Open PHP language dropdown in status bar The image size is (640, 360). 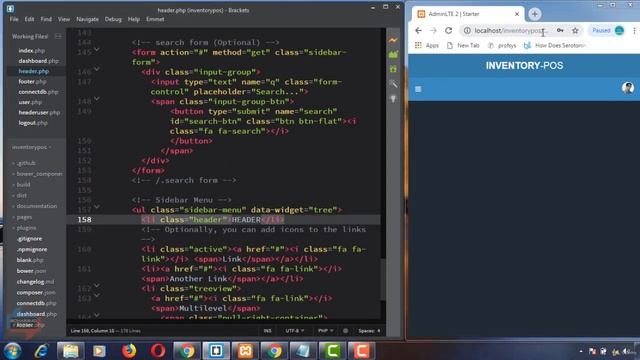pyautogui.click(x=325, y=331)
